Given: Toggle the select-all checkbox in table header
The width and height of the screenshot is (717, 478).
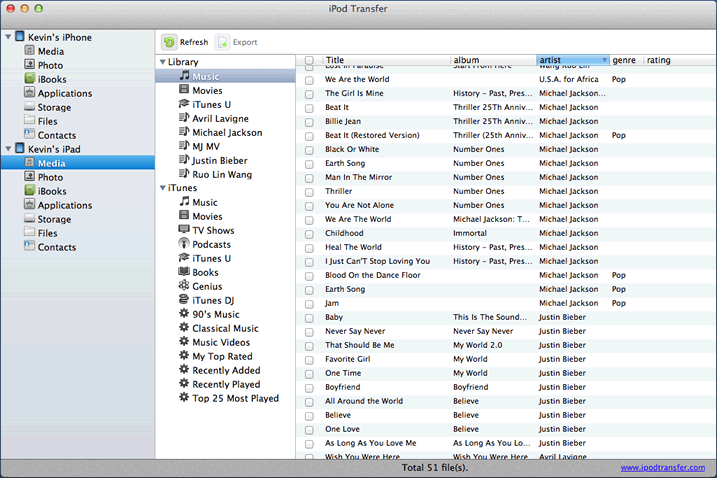Looking at the screenshot, I should point(310,60).
